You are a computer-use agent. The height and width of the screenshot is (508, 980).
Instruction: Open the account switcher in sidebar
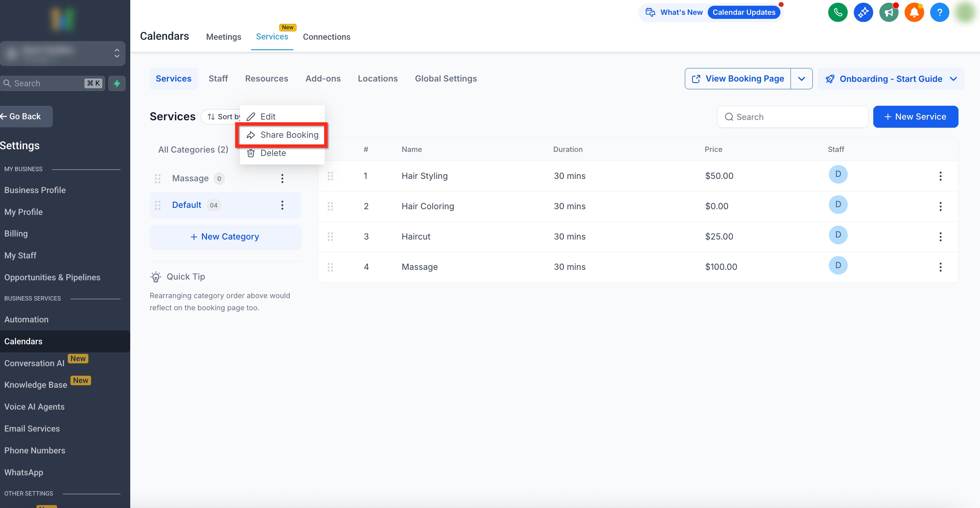tap(63, 53)
